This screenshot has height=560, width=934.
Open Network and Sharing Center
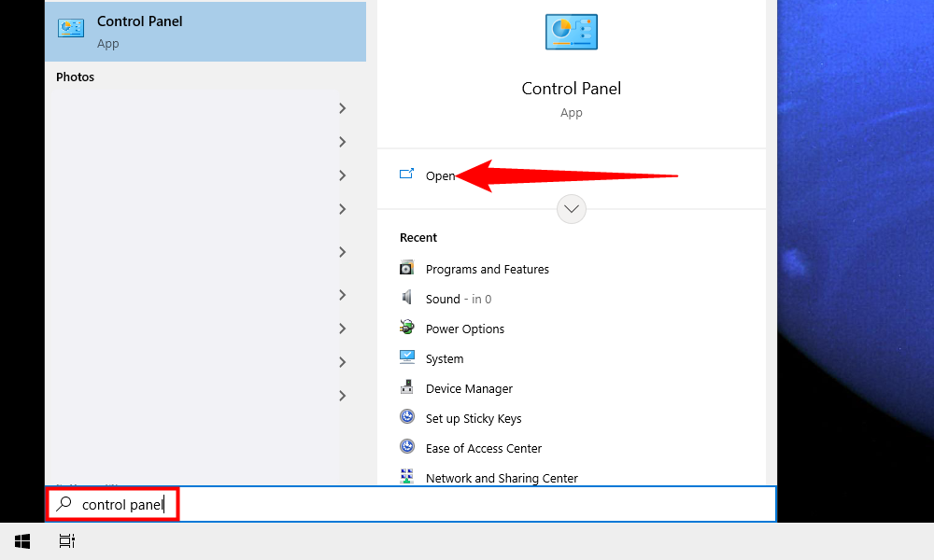(502, 478)
